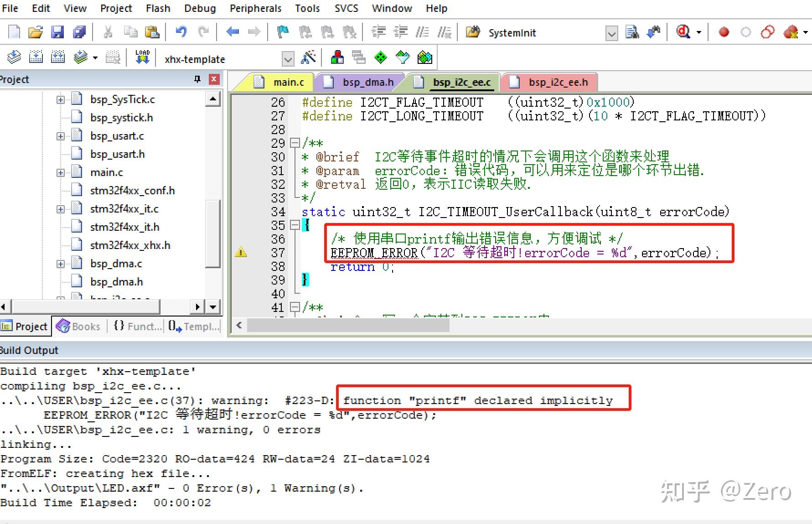Viewport: 812px width, 524px height.
Task: Insert or remove a breakpoint
Action: [723, 32]
